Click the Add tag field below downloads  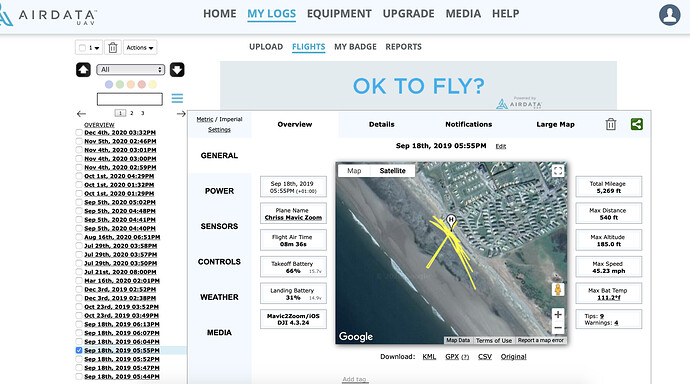[x=354, y=379]
